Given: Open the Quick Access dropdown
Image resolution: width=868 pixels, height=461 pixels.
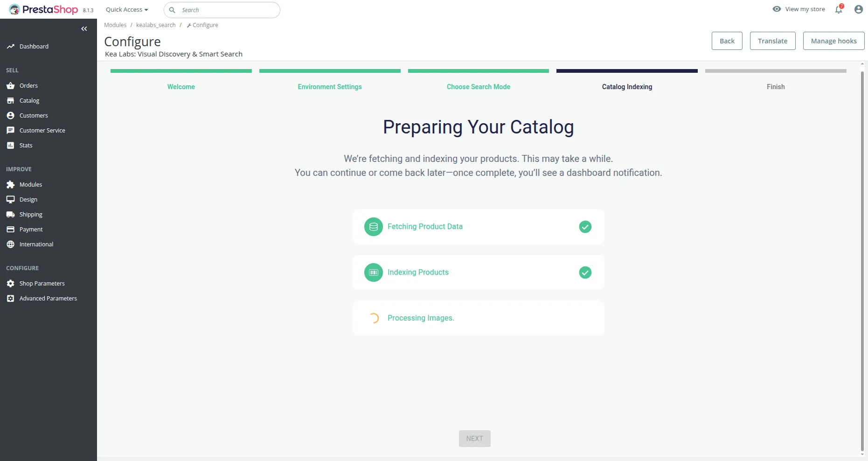Looking at the screenshot, I should (126, 9).
